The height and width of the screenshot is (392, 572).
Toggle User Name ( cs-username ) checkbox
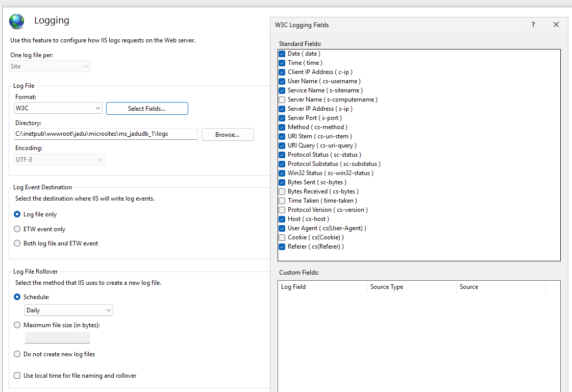(282, 81)
